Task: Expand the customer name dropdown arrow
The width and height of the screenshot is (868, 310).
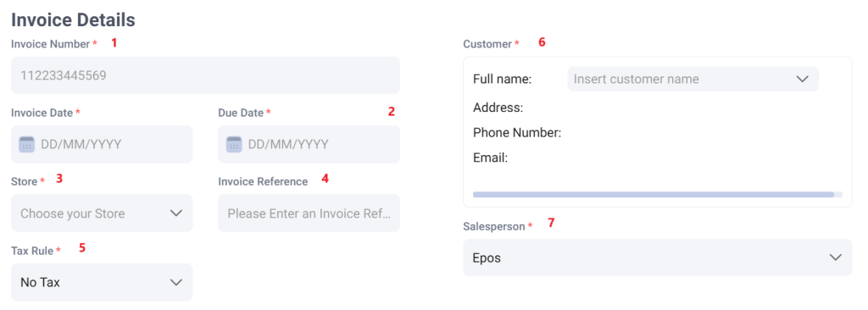Action: point(803,79)
